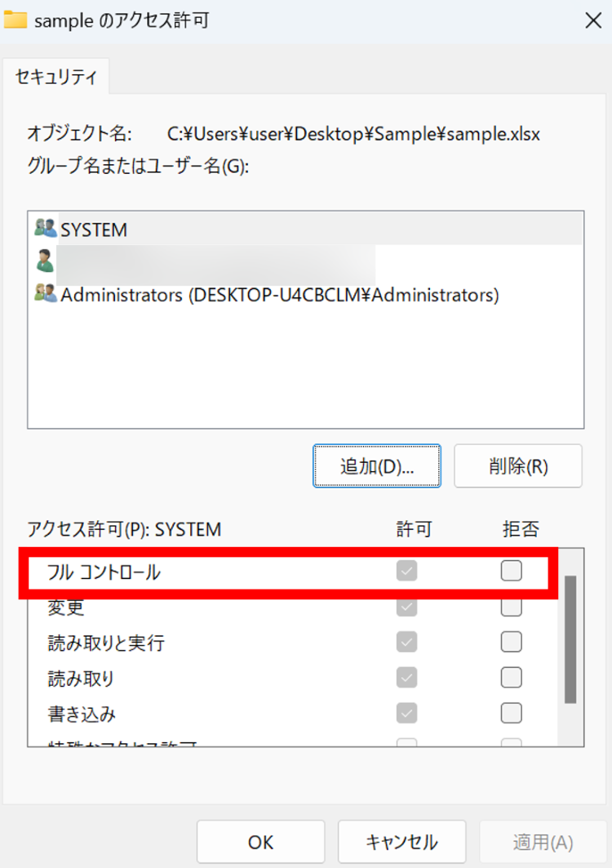Viewport: 612px width, 868px height.
Task: Toggle the 許可 checkbox for フル コントロール
Action: click(x=406, y=571)
